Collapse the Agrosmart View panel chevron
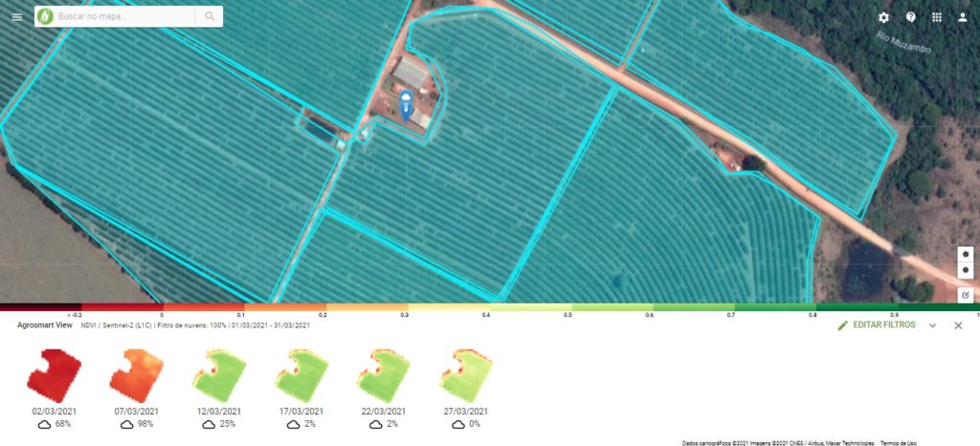Viewport: 980px width, 446px height. 932,325
